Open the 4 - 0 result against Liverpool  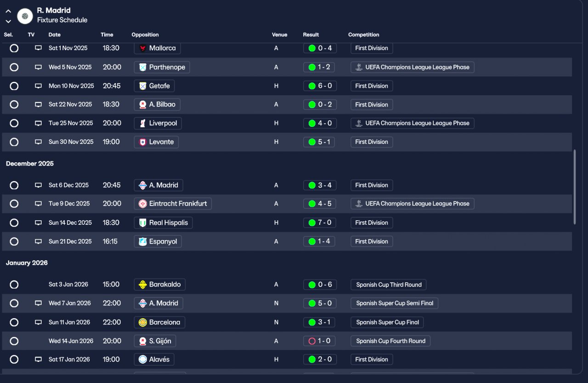[320, 123]
